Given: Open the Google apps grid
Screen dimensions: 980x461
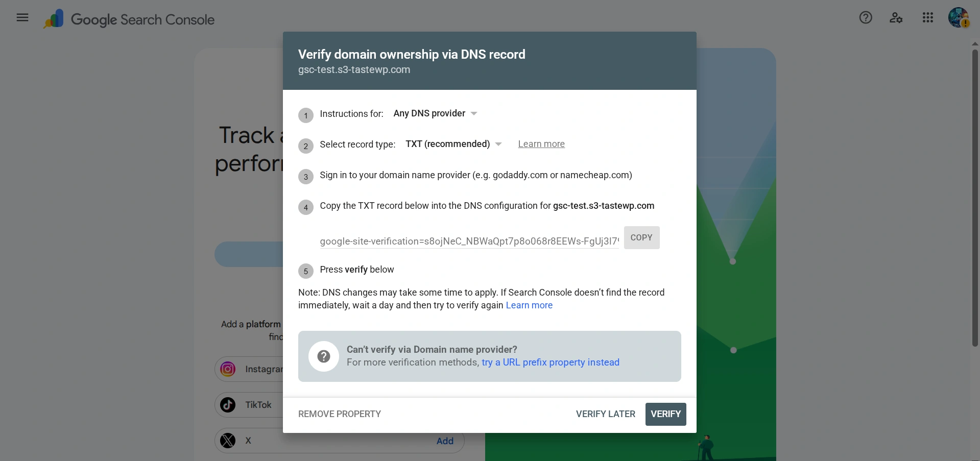Looking at the screenshot, I should tap(928, 18).
